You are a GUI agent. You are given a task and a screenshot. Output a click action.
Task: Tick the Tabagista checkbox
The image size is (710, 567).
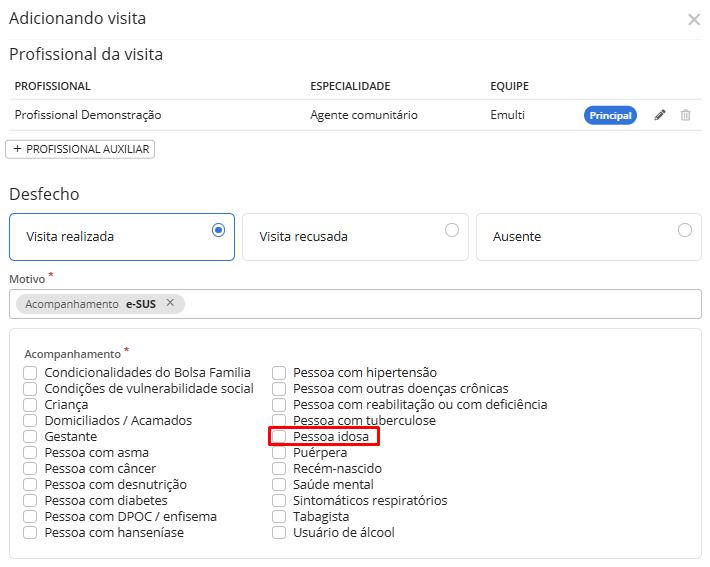click(x=279, y=517)
